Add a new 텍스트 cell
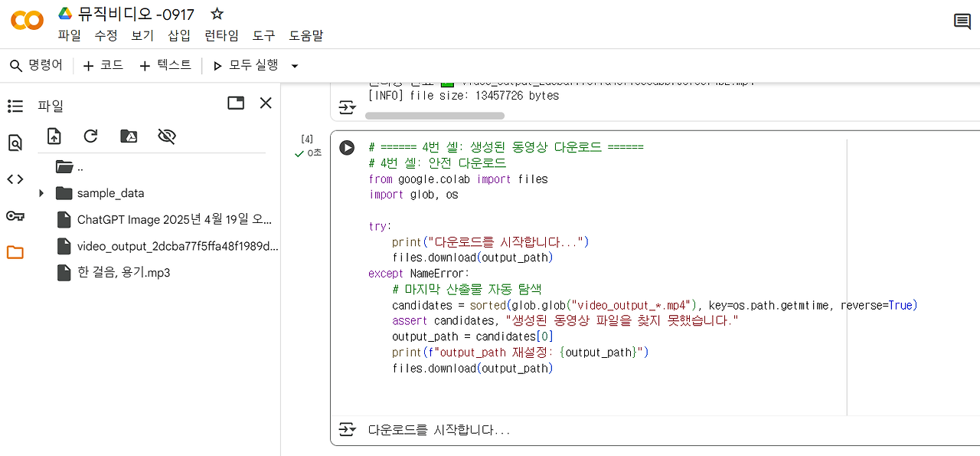This screenshot has width=980, height=456. click(x=165, y=65)
